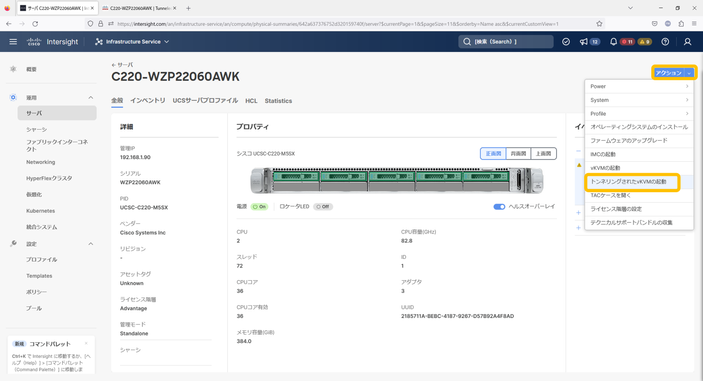Select ファームウェアのアップグレード menu item

639,141
